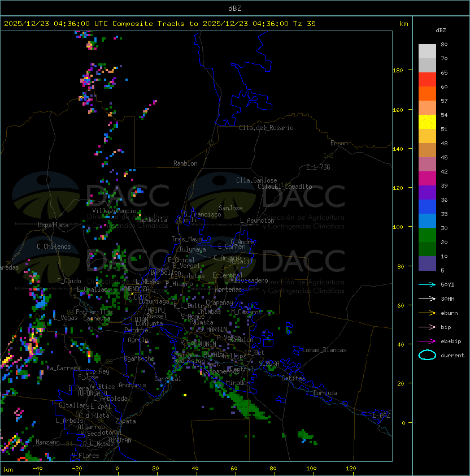
Task: Click the 'TUNUYAN' city label
Action: pyautogui.click(x=120, y=440)
